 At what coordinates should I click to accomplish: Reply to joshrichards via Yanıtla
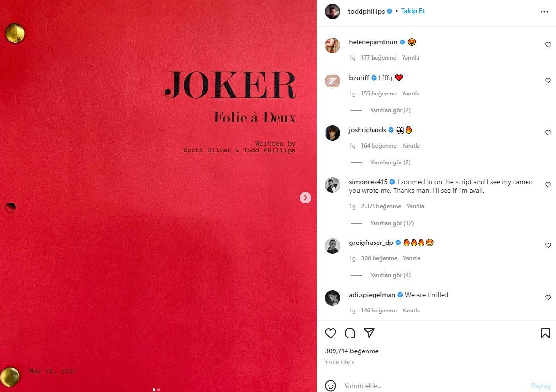pos(411,146)
